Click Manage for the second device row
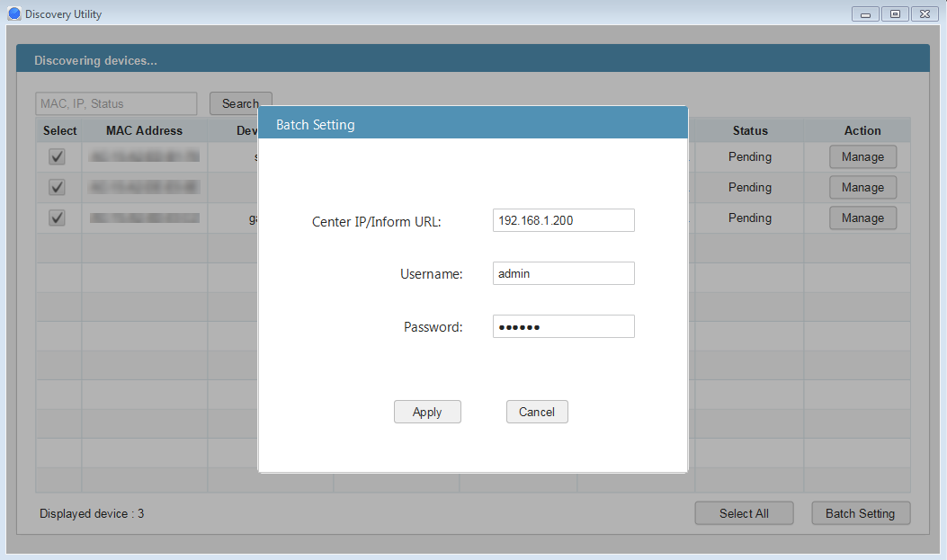 862,188
